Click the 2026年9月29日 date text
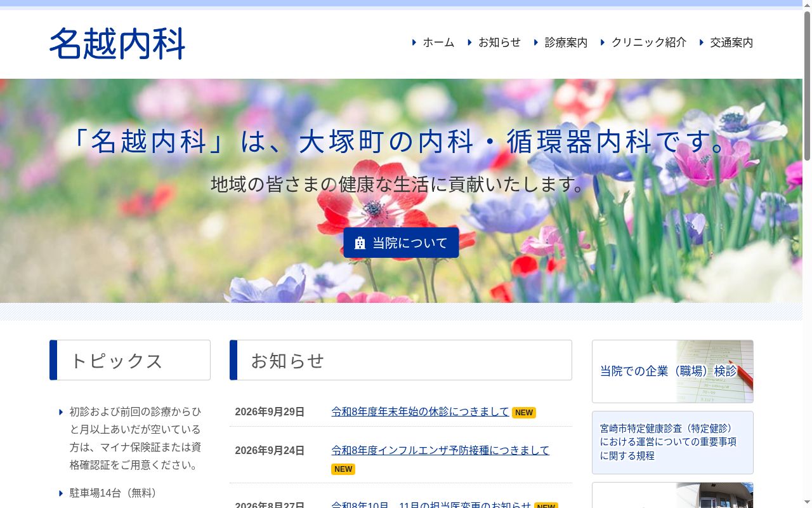Viewport: 812px width, 508px height. [270, 411]
